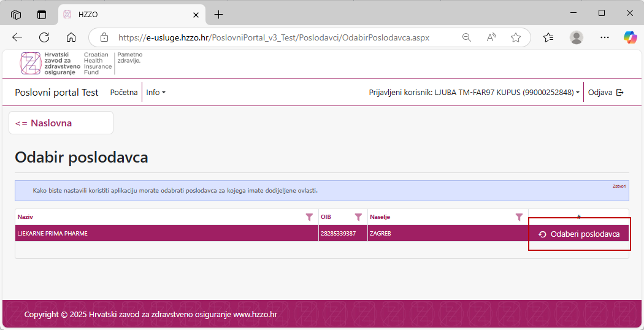Click the browser address bar URL
The height and width of the screenshot is (330, 644).
(x=274, y=37)
